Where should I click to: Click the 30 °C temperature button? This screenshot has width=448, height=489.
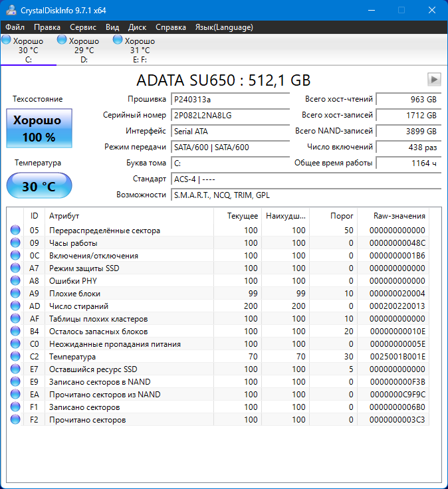pos(39,185)
